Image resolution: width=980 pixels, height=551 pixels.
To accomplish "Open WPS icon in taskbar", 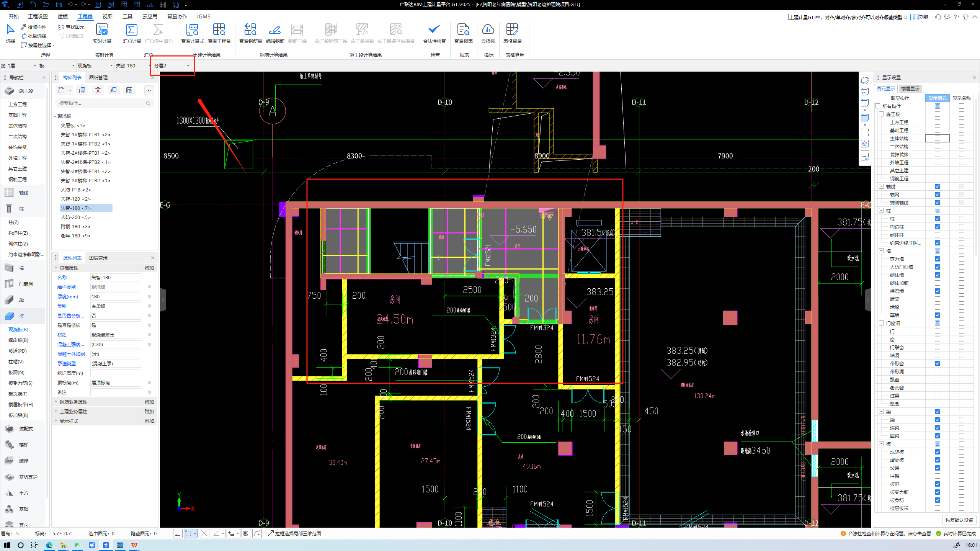I will tap(134, 545).
